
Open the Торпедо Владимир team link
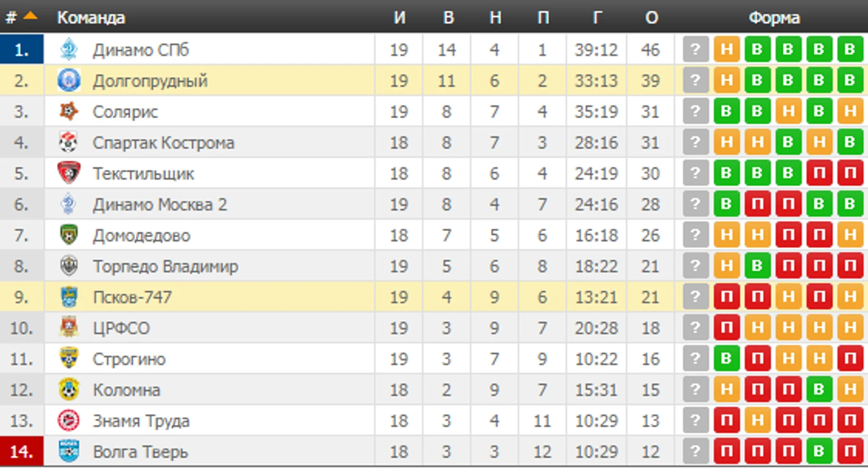(165, 267)
